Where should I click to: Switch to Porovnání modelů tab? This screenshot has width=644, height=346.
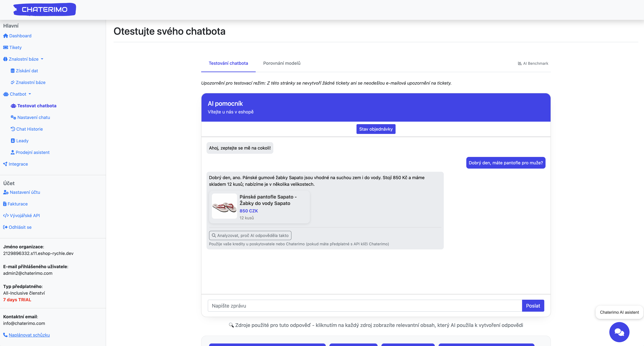pos(282,63)
